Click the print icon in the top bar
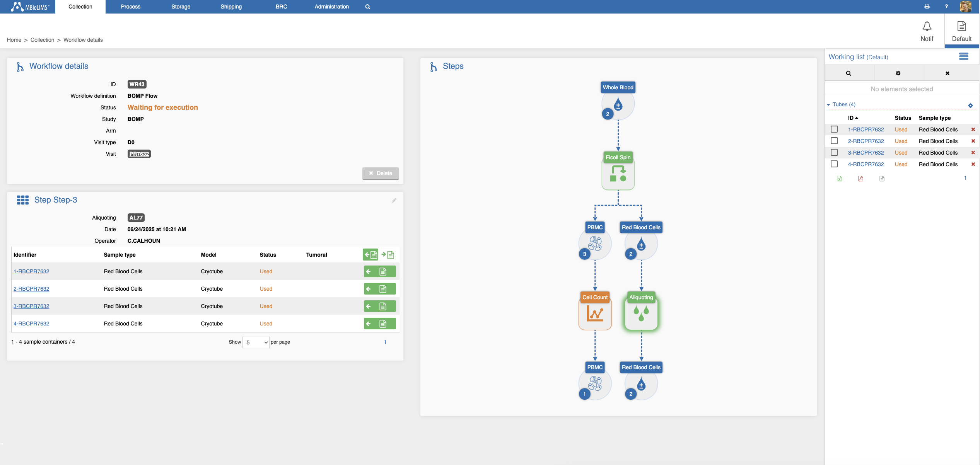The height and width of the screenshot is (465, 980). pyautogui.click(x=927, y=7)
